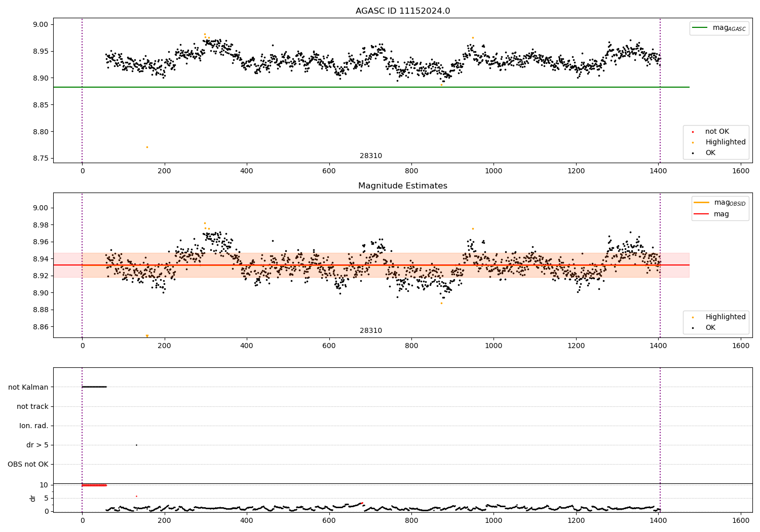Click the not Kalman point cluster in the bottom plot
This screenshot has height=532, width=760.
[94, 387]
